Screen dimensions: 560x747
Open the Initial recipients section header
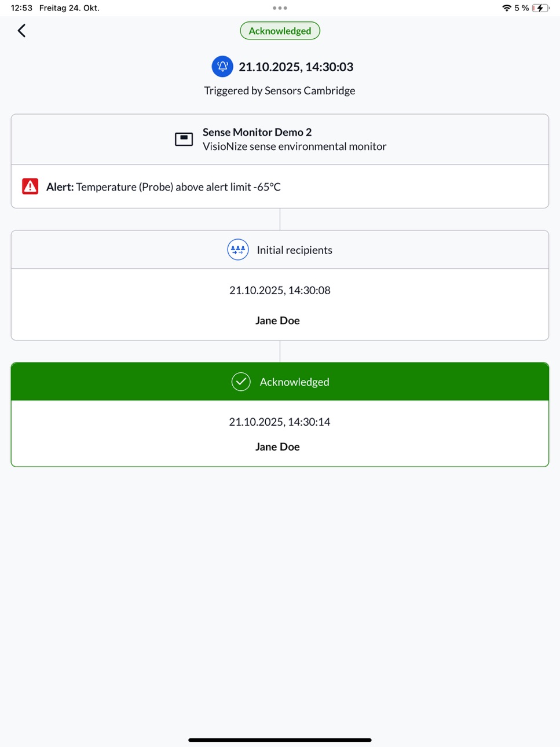coord(280,250)
